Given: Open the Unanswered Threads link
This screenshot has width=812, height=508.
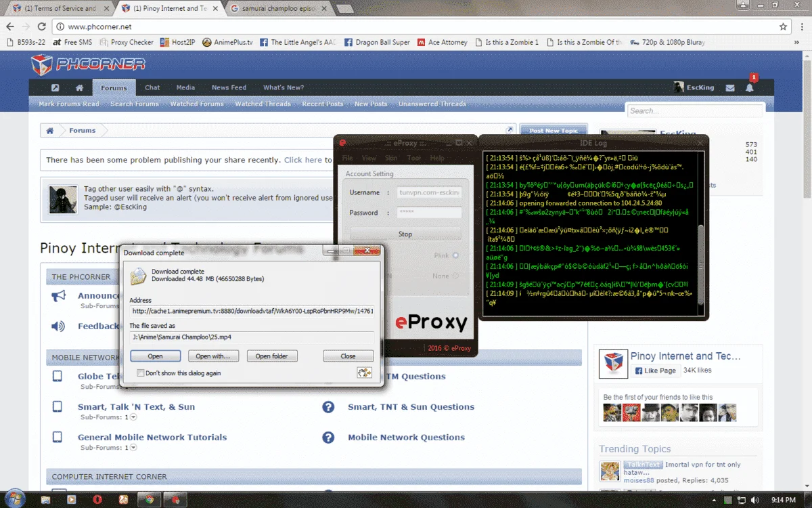Looking at the screenshot, I should pos(432,104).
